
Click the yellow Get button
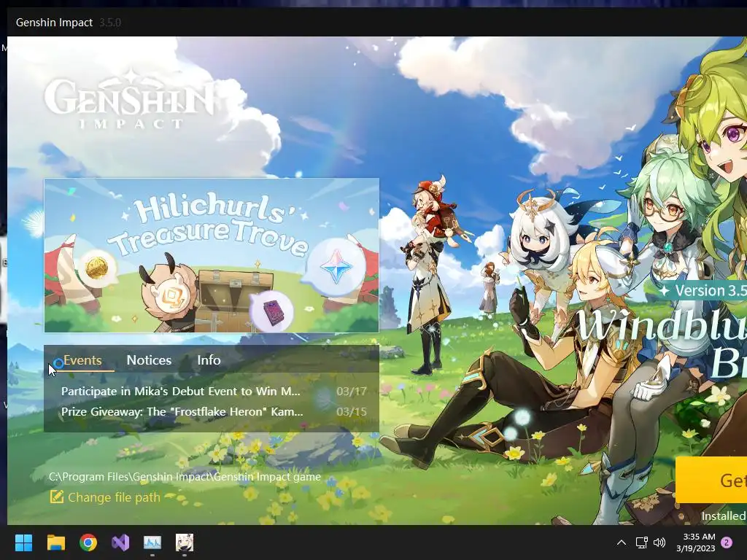pyautogui.click(x=711, y=480)
